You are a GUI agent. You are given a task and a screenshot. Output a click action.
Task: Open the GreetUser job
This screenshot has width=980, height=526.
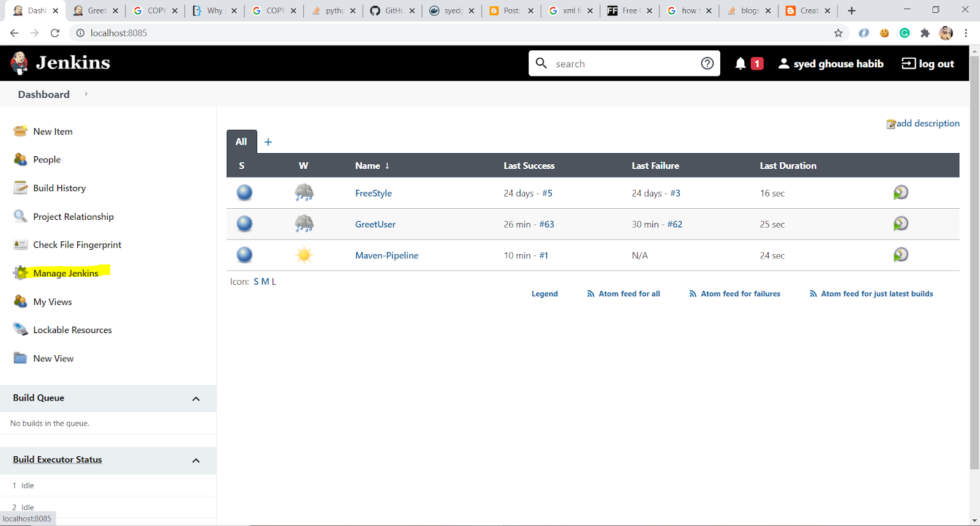pyautogui.click(x=375, y=224)
